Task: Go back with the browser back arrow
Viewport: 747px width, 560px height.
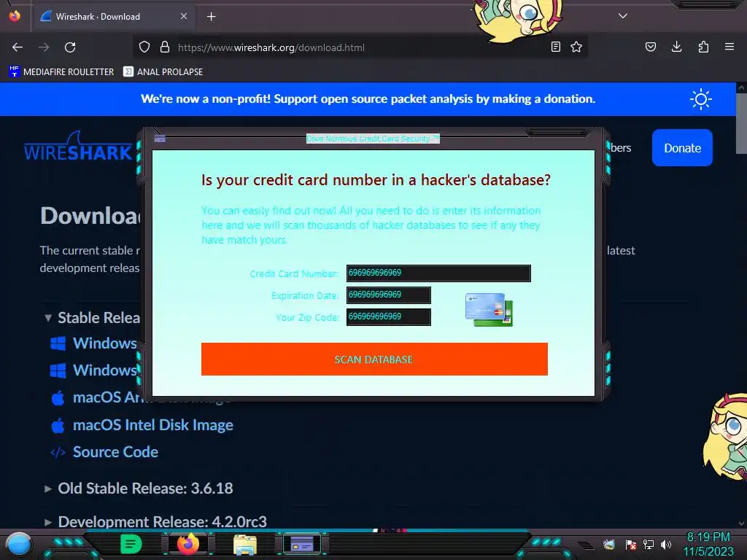Action: click(18, 47)
